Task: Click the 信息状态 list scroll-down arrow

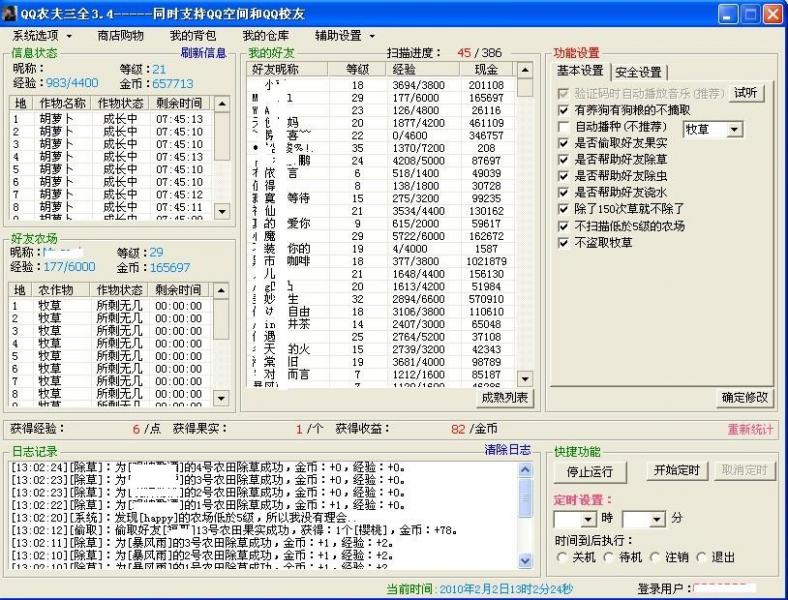Action: pos(222,211)
